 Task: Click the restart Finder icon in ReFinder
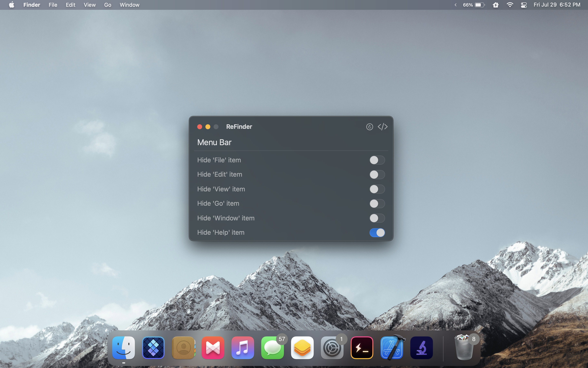coord(369,127)
